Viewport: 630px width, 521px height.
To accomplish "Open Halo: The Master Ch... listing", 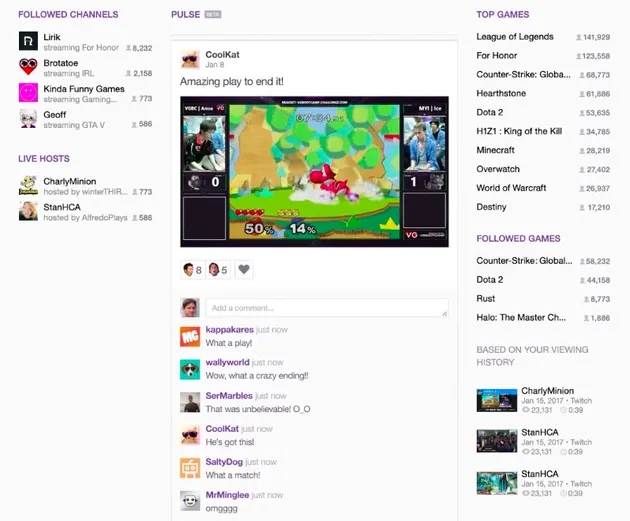I will (x=521, y=317).
